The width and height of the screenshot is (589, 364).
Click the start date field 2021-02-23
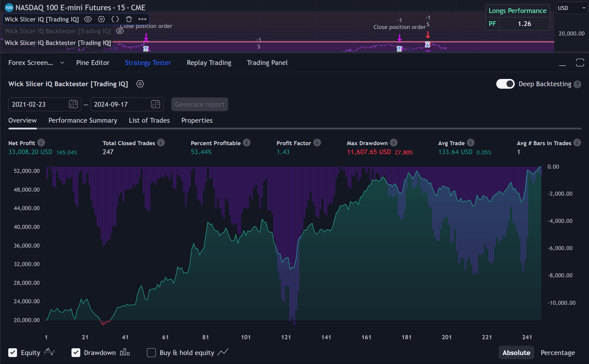coord(45,104)
